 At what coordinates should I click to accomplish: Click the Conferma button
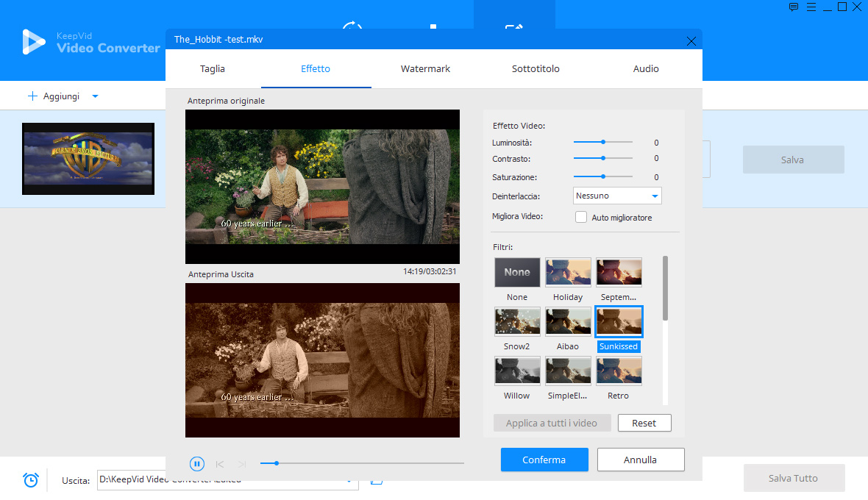(544, 460)
